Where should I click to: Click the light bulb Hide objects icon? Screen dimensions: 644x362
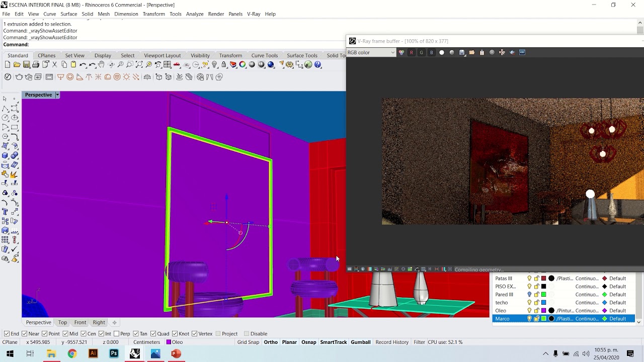214,64
